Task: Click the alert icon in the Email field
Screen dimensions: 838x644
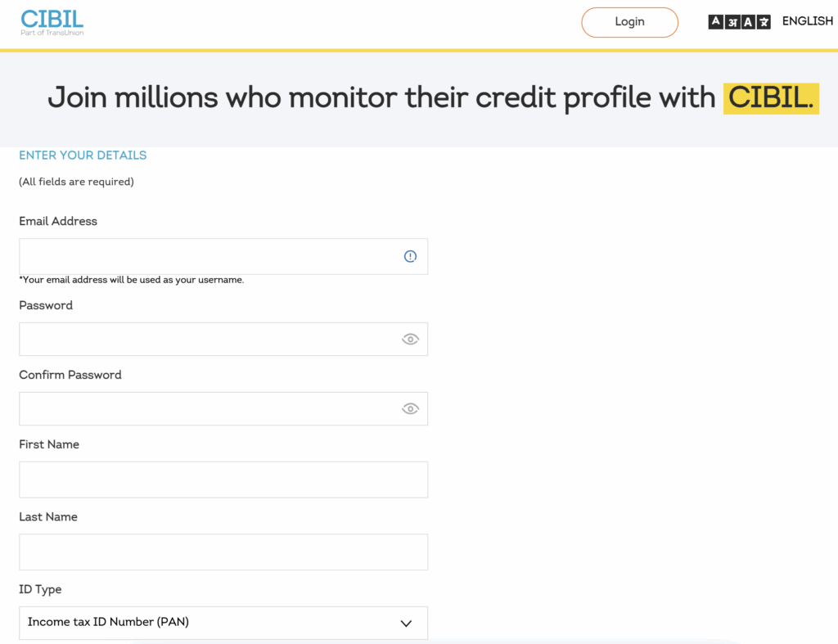Action: 410,256
